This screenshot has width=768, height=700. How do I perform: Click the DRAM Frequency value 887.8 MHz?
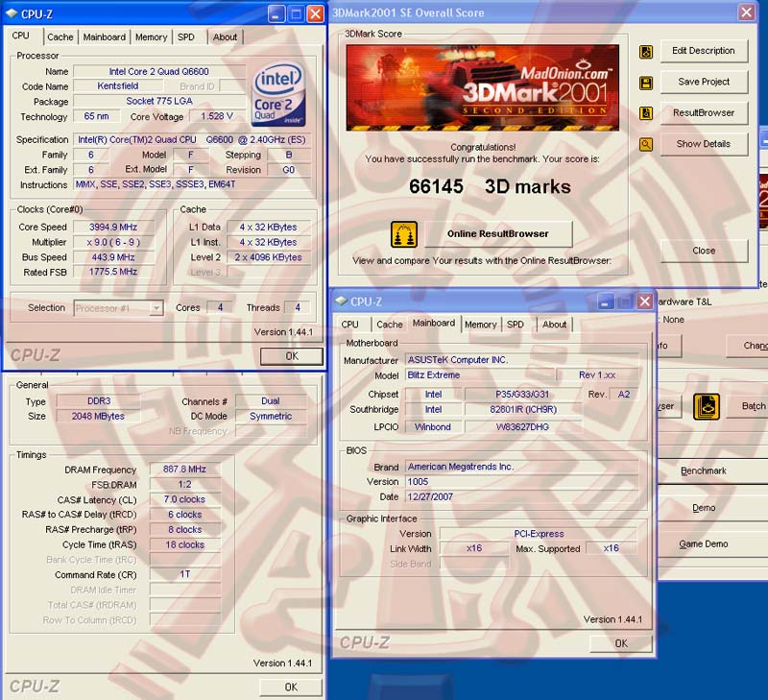pos(184,470)
